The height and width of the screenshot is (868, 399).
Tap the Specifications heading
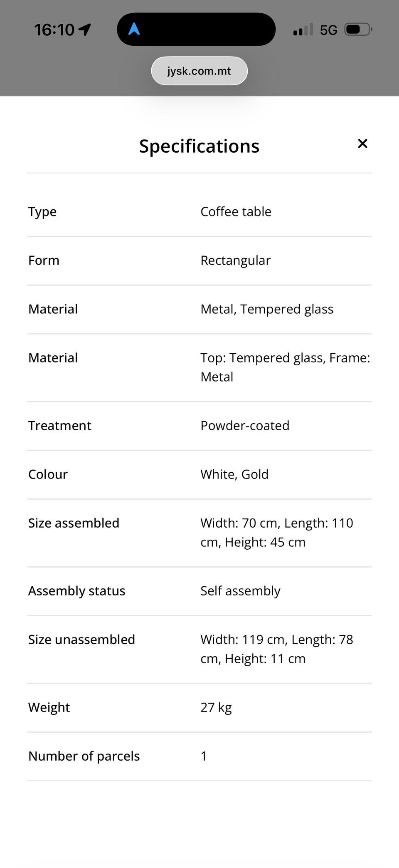[199, 146]
